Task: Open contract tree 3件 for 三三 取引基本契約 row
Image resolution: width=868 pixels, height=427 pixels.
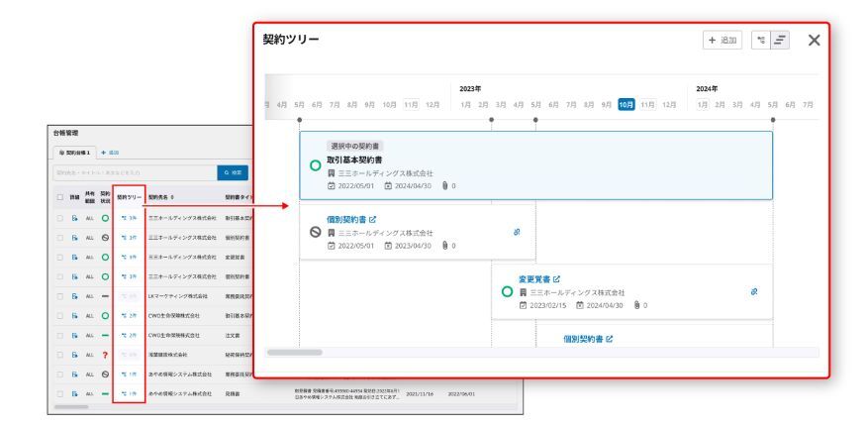Action: pyautogui.click(x=129, y=218)
